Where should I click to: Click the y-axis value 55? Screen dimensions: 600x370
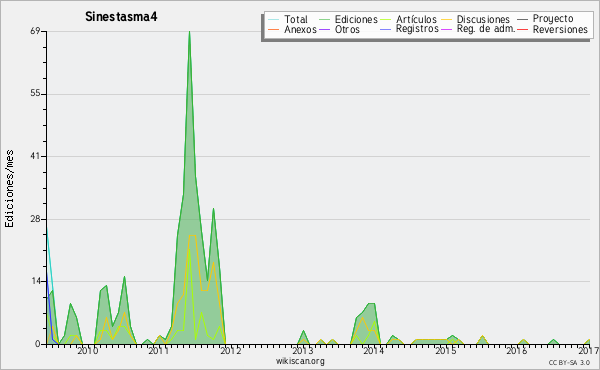tap(35, 94)
